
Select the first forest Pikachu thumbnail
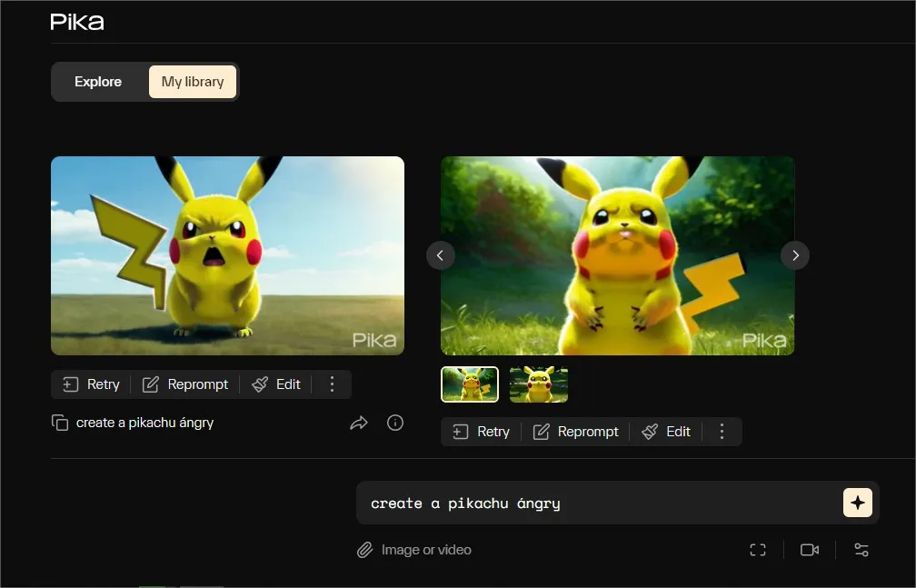(x=470, y=384)
